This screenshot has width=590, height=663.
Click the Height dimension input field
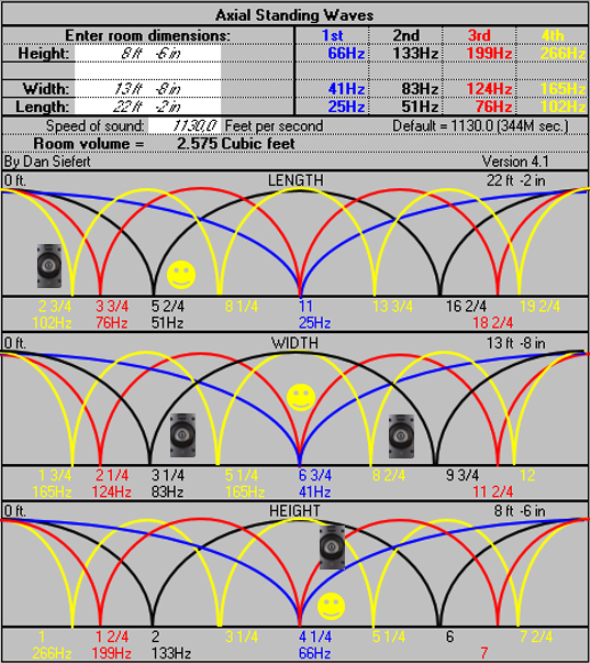click(148, 54)
